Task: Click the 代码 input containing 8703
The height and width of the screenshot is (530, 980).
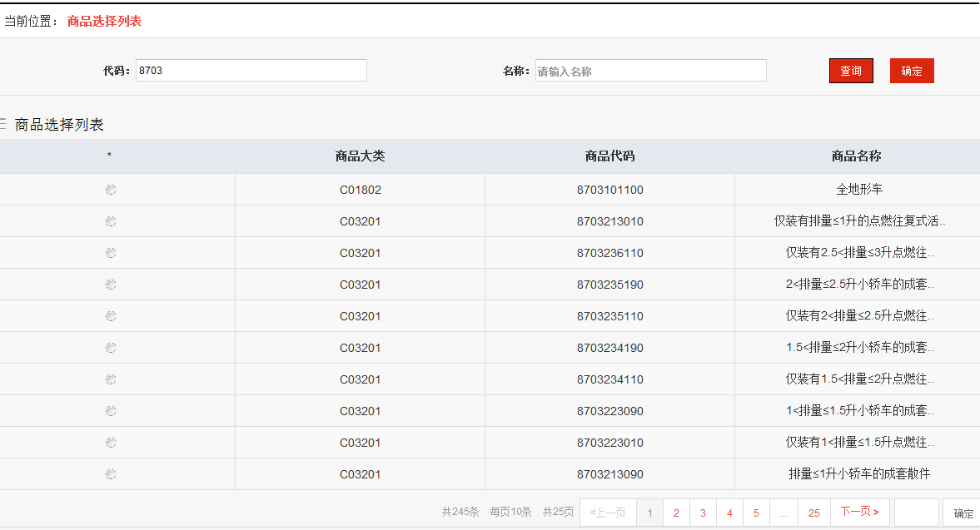Action: pyautogui.click(x=250, y=70)
